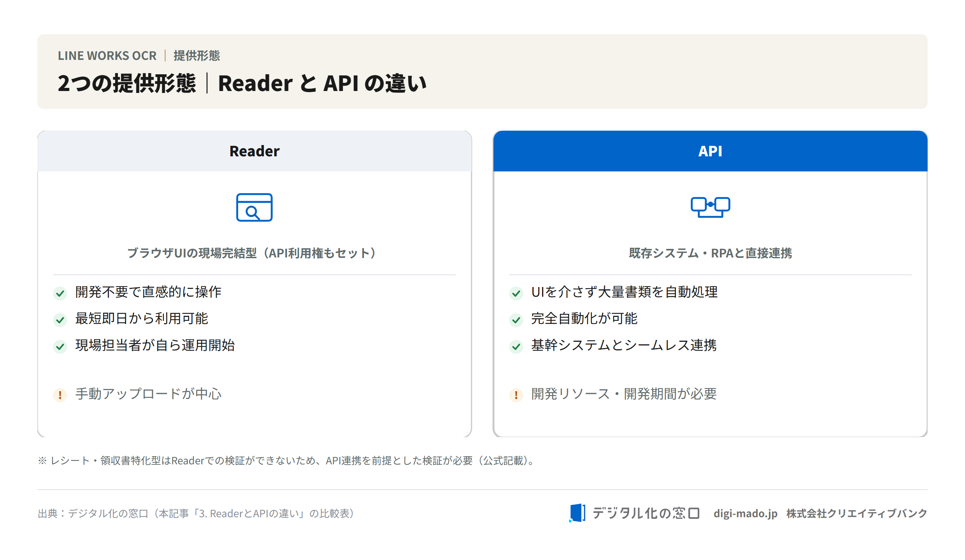Click the API connected boxes icon
This screenshot has height=560, width=965.
click(x=710, y=207)
